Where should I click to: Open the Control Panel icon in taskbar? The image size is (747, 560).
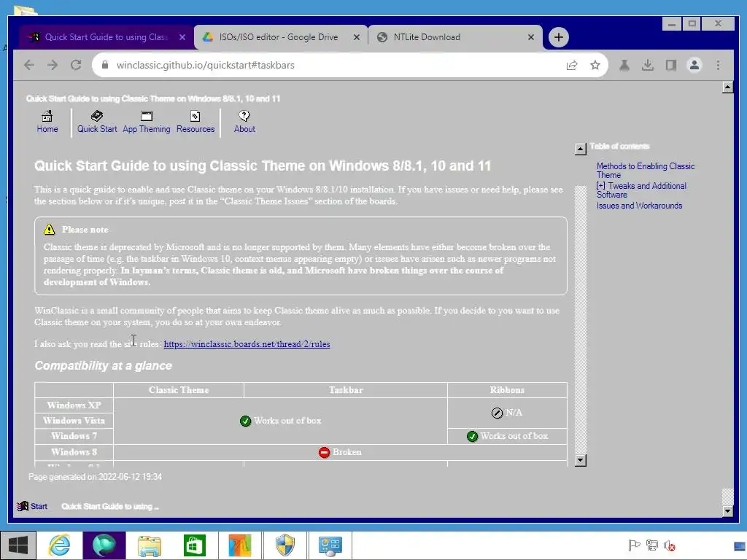tap(330, 545)
